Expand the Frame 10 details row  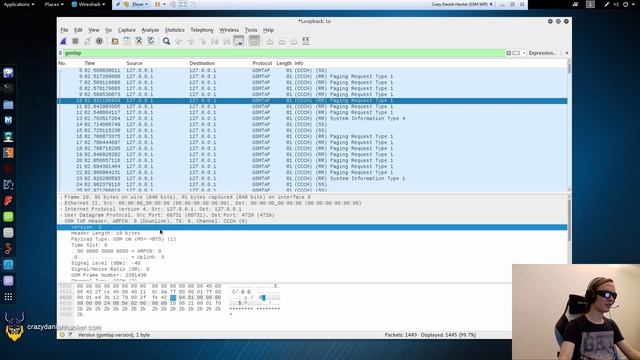pos(61,197)
